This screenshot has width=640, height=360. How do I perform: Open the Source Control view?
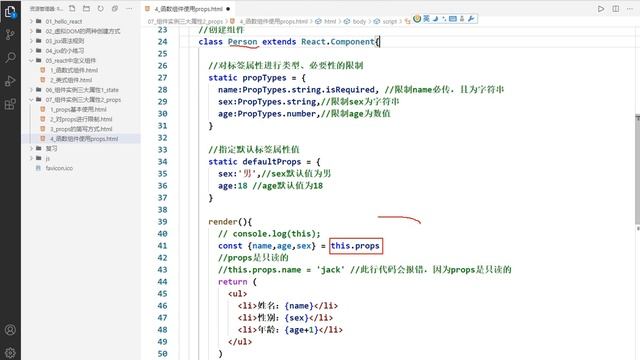tap(10, 35)
